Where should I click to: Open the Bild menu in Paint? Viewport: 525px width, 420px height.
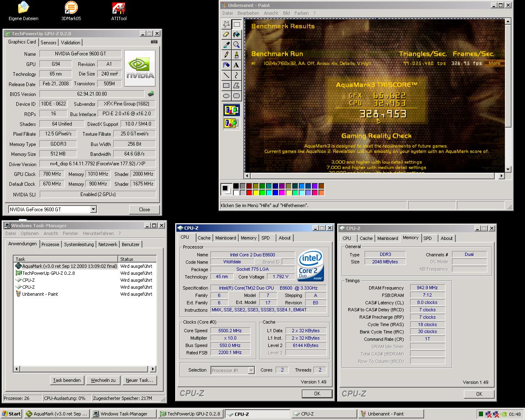pyautogui.click(x=286, y=13)
